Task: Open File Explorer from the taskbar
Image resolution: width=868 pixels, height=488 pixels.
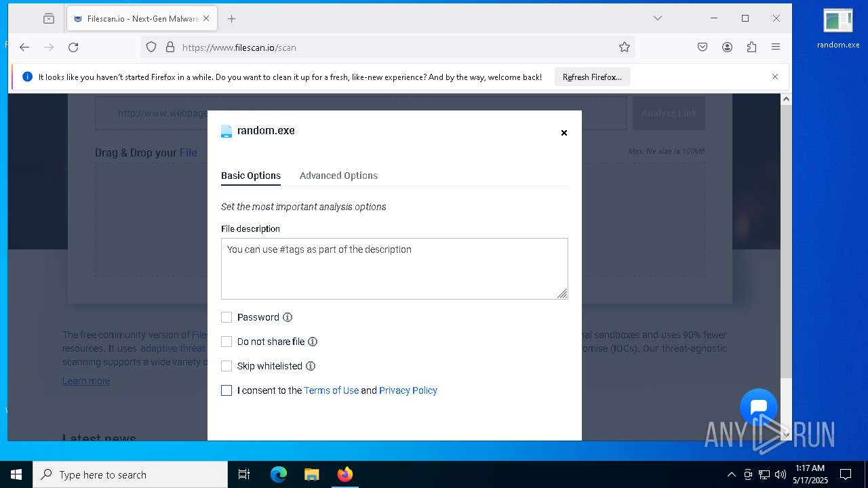Action: (311, 474)
